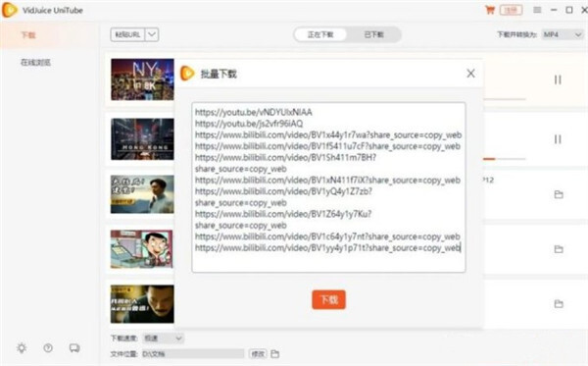Select 在线浏览 in the left sidebar
This screenshot has width=588, height=366.
pyautogui.click(x=35, y=63)
